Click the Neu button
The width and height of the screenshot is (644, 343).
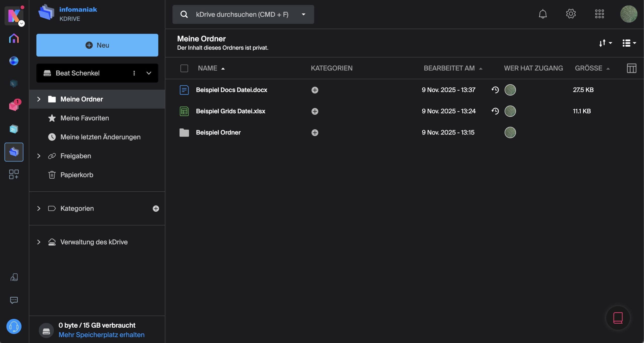pyautogui.click(x=97, y=45)
